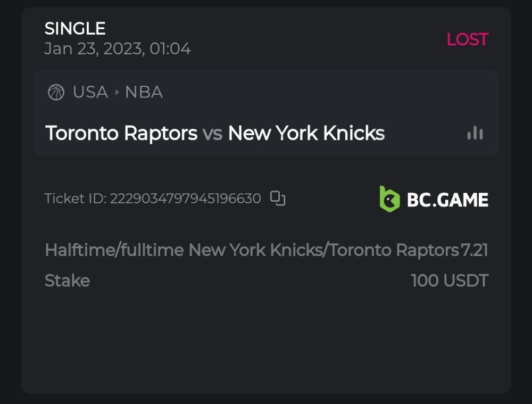Click the green BC.GAME logo icon
The width and height of the screenshot is (532, 404).
point(389,199)
